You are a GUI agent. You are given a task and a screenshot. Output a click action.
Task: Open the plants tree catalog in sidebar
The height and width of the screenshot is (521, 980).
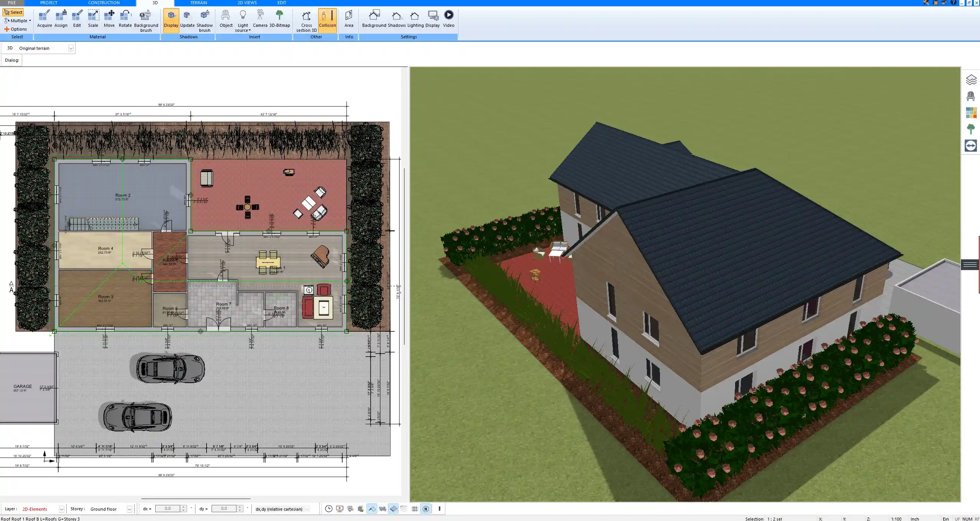(971, 129)
